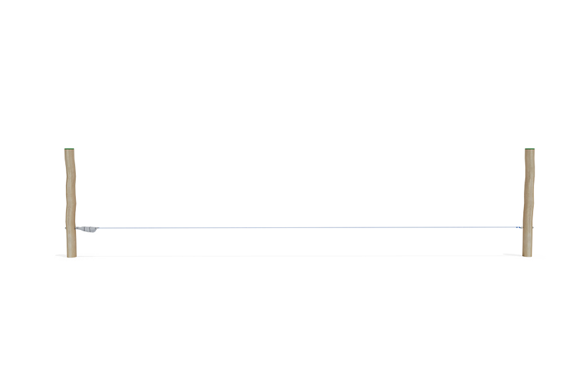Screen dimensions: 588x392
Task: Select the green cap on left post
Action: click(70, 150)
